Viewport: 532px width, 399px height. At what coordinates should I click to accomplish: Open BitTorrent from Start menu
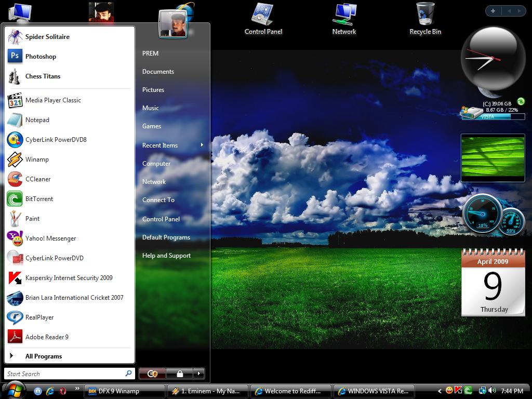pyautogui.click(x=70, y=199)
